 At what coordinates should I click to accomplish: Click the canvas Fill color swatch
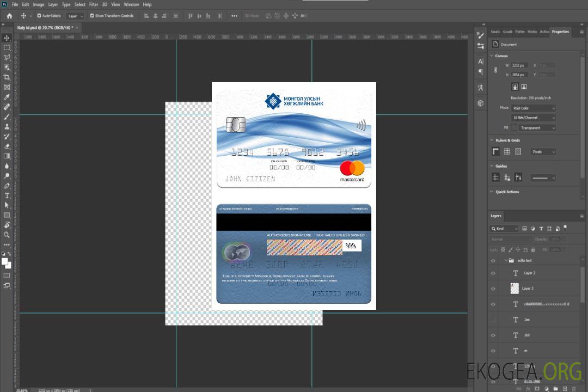[x=514, y=128]
